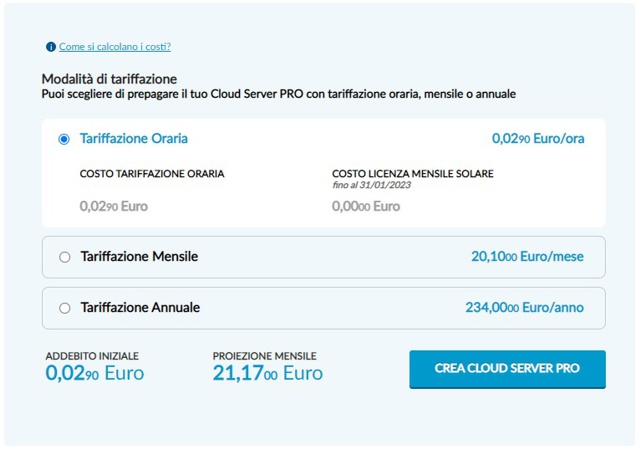Image resolution: width=640 pixels, height=450 pixels.
Task: Select the Tariffazione Oraria radio button
Action: pos(65,140)
